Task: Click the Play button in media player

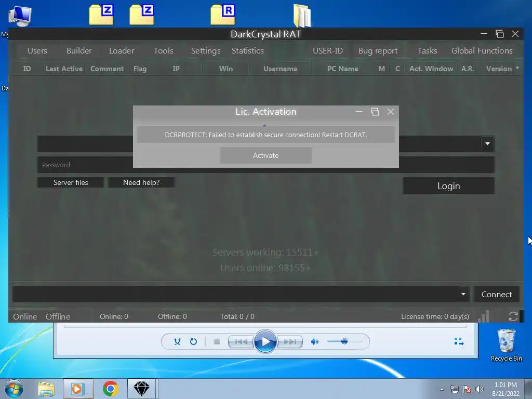Action: coord(265,341)
